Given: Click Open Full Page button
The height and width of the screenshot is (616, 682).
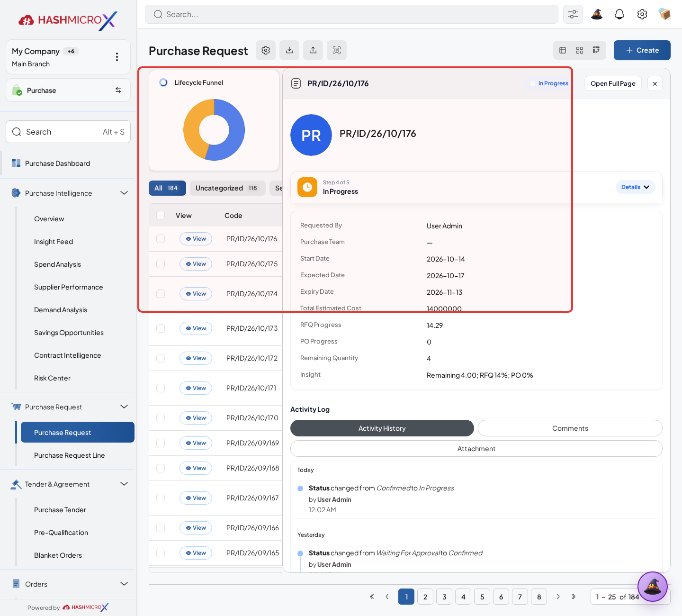Looking at the screenshot, I should pyautogui.click(x=613, y=83).
